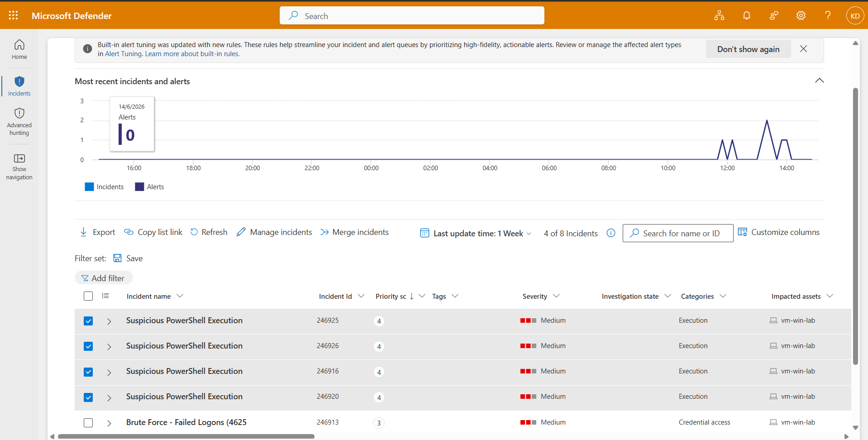Expand Brute Force incident 246913 row
The height and width of the screenshot is (440, 868).
[109, 423]
